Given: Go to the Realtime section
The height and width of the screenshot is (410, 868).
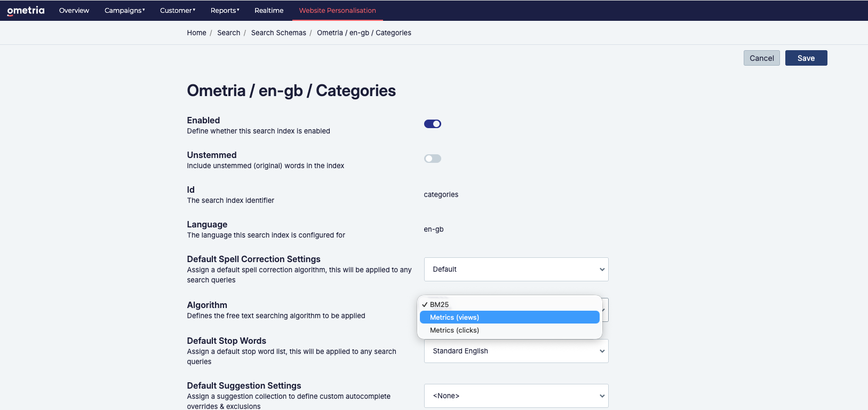Looking at the screenshot, I should (269, 11).
